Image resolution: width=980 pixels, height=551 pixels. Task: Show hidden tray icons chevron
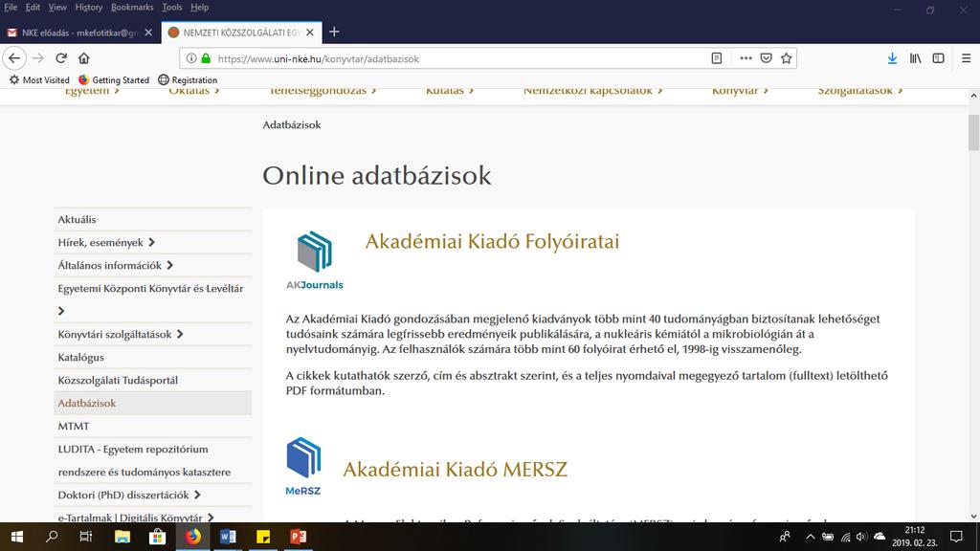pos(811,537)
